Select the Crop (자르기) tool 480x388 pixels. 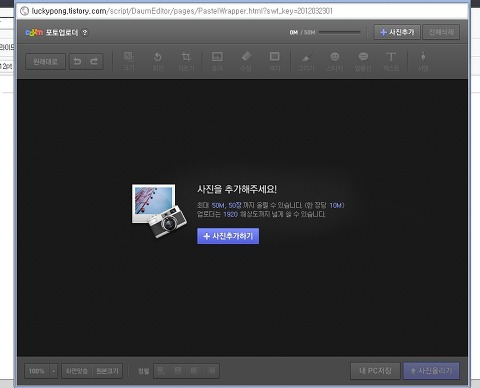click(x=186, y=61)
